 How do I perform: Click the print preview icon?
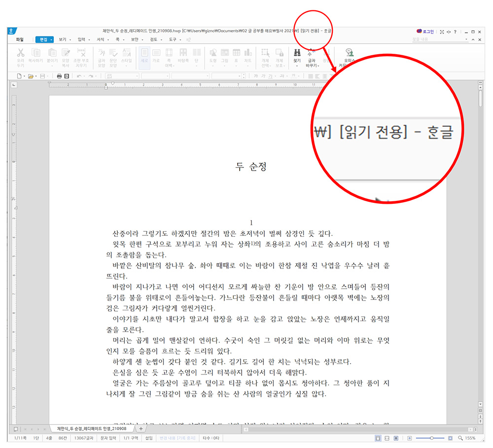(67, 76)
